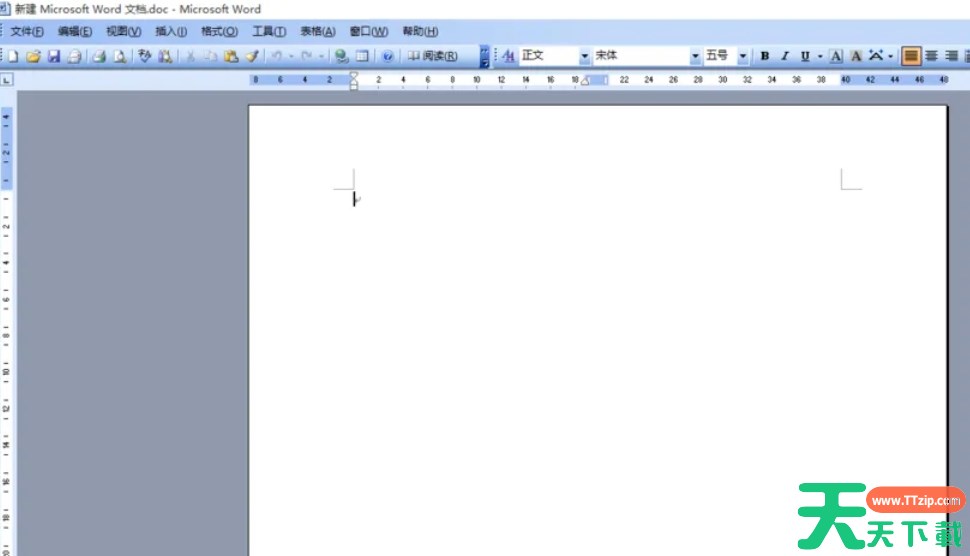The image size is (970, 556).
Task: Open the Styles and Formatting pane icon
Action: [x=509, y=56]
